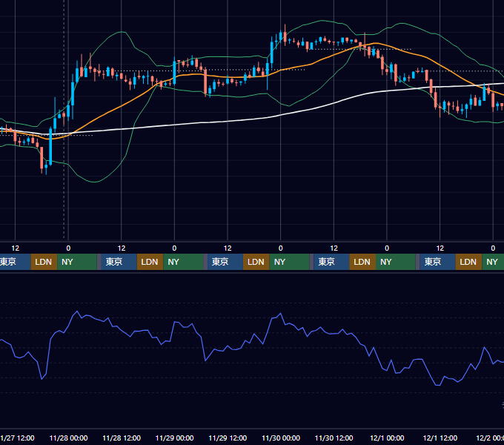Select the NY session block beginning 11/30 evening
Screen dimensions: 504x445
pyautogui.click(x=396, y=262)
